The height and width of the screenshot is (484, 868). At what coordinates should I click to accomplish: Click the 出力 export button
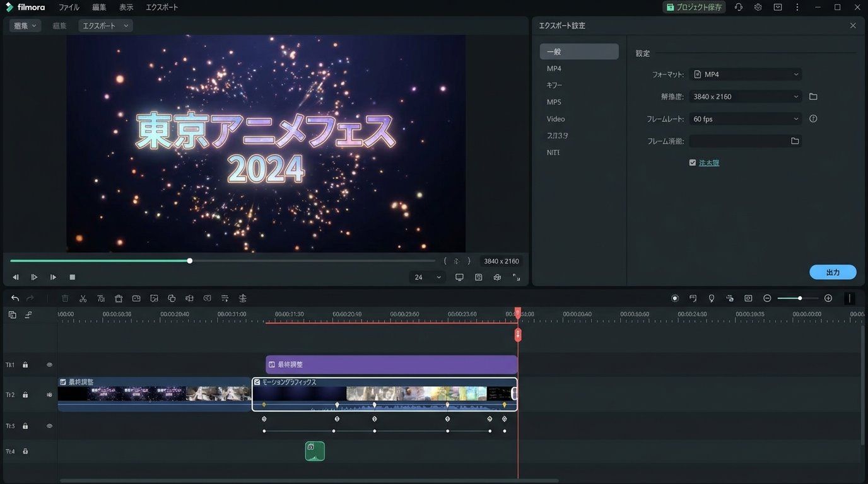pyautogui.click(x=833, y=272)
